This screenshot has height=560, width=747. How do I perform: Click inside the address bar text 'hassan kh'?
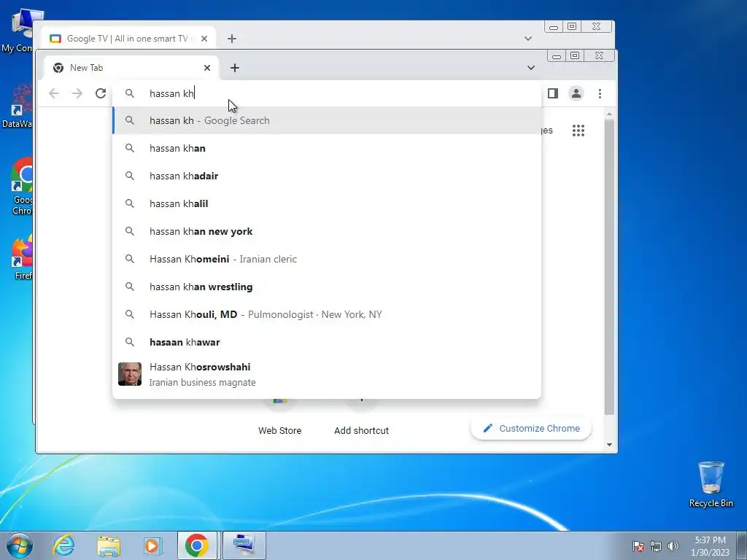tap(171, 93)
